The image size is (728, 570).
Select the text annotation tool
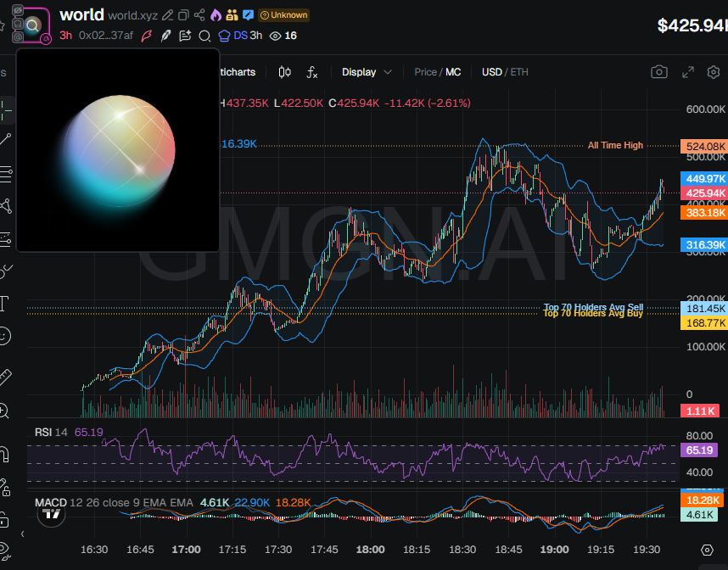pyautogui.click(x=3, y=304)
